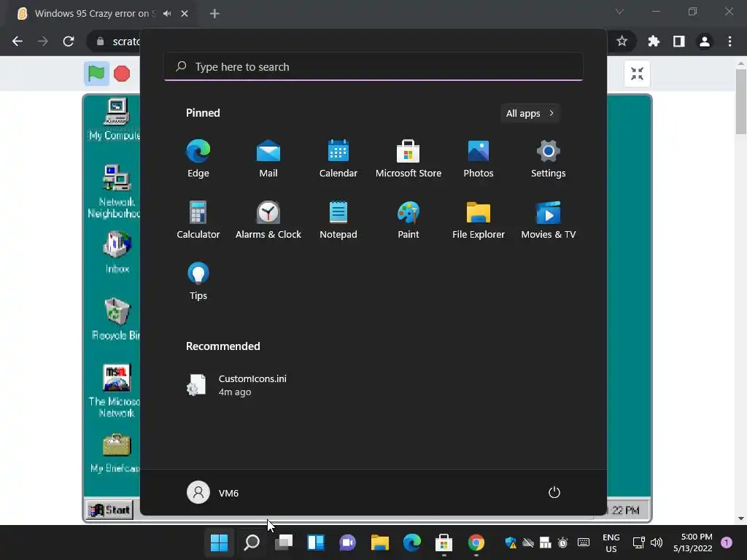Viewport: 747px width, 560px height.
Task: Expand the All apps list
Action: (530, 113)
